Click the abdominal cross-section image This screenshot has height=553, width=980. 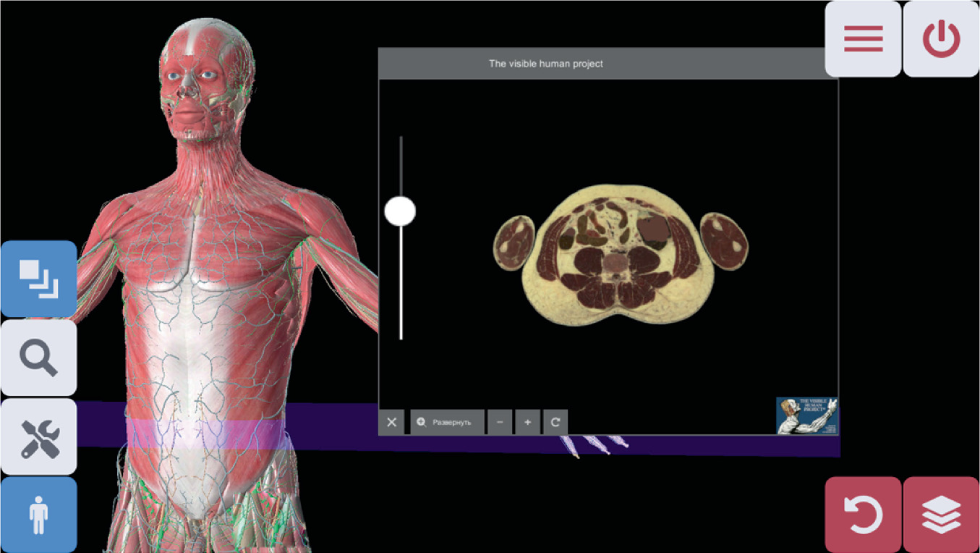point(621,254)
